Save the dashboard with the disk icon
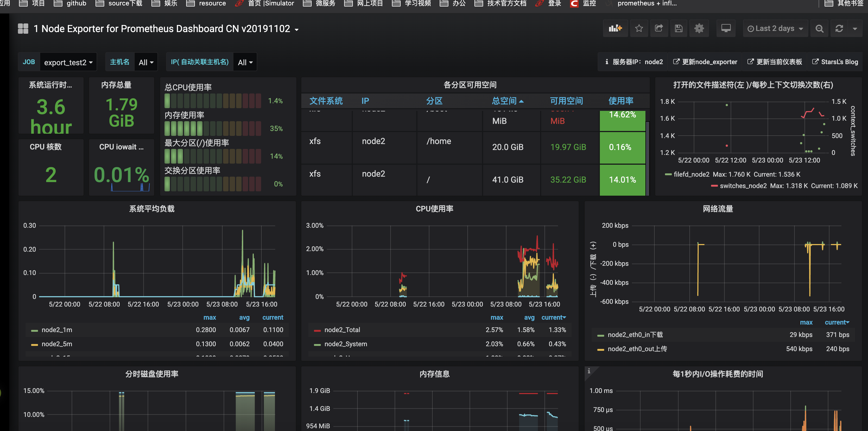Screen dimensions: 868x431 [x=679, y=28]
